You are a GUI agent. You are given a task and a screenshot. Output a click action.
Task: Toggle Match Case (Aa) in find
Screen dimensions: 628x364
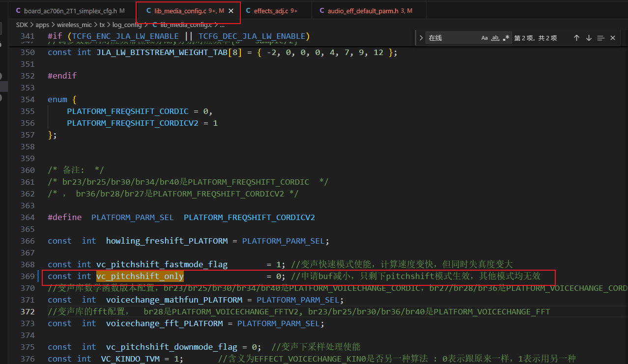485,38
